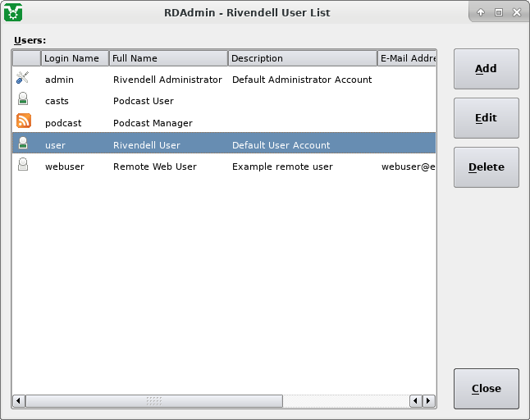Sort by Full Name column header
The height and width of the screenshot is (420, 530).
click(168, 58)
